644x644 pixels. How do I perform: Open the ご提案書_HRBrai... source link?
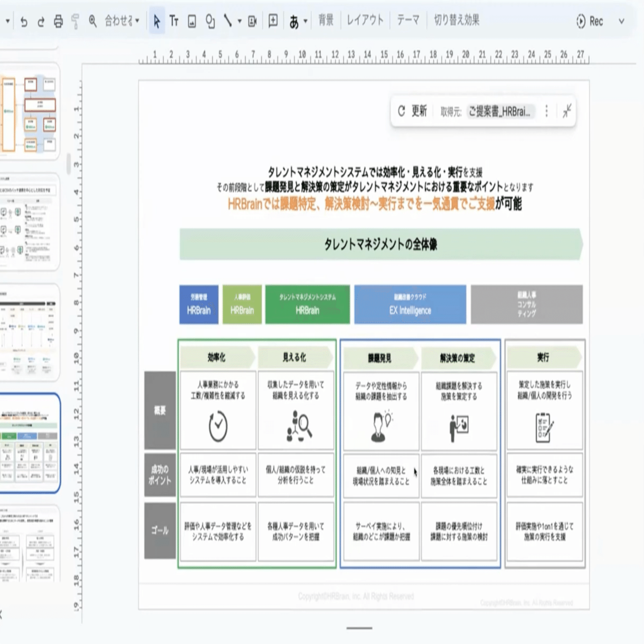501,111
